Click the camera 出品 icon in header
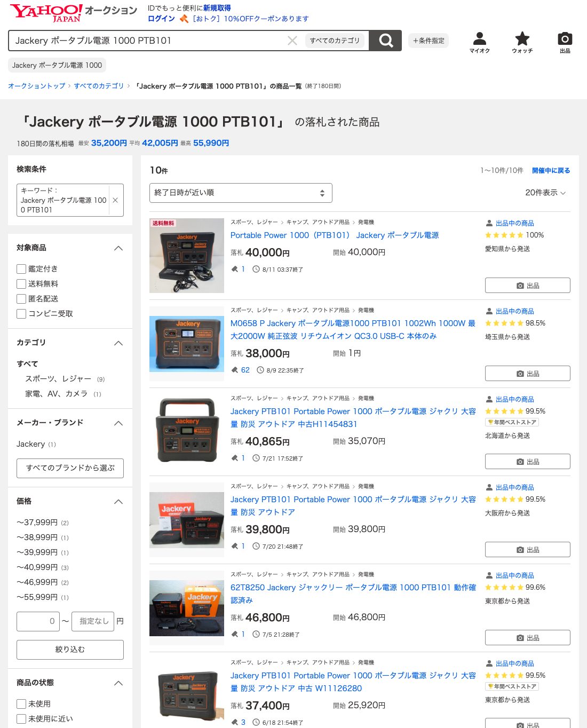Screen dimensions: 587x728 click(x=565, y=42)
